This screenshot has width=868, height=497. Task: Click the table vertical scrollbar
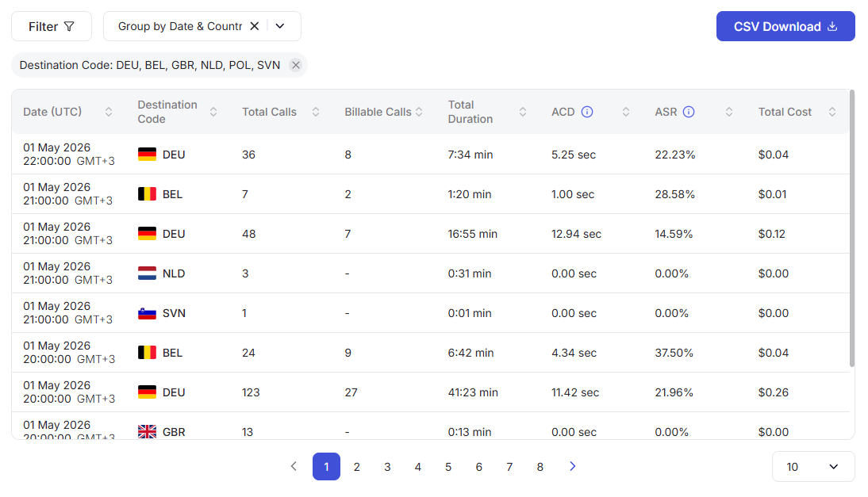pyautogui.click(x=852, y=228)
